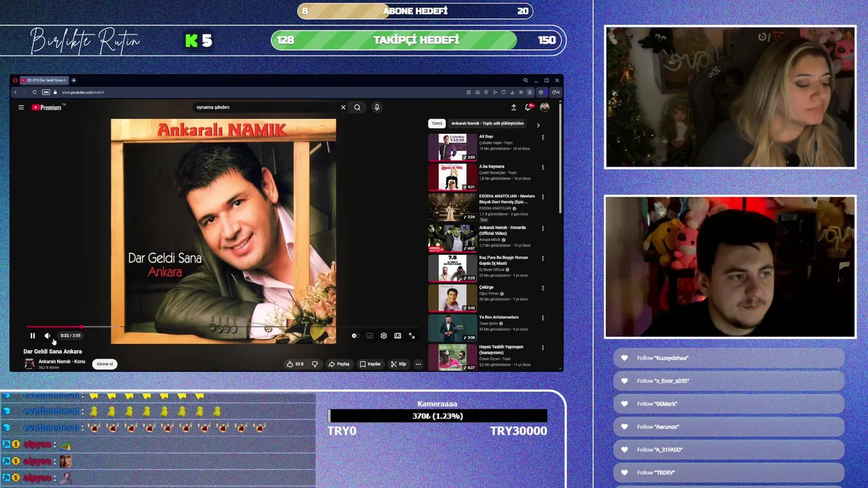Select the Tümü filter chip
The height and width of the screenshot is (488, 868).
(437, 123)
